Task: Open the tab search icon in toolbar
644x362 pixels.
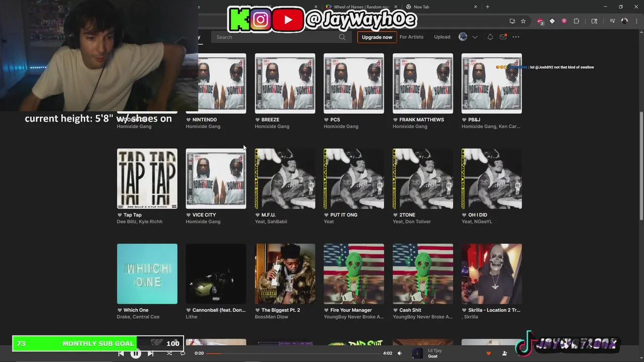Action: click(x=594, y=21)
